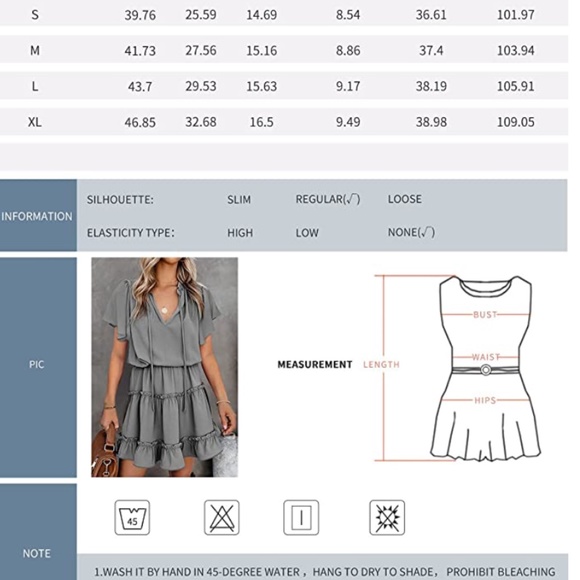Click the size L row label
This screenshot has height=580, width=580.
[35, 86]
